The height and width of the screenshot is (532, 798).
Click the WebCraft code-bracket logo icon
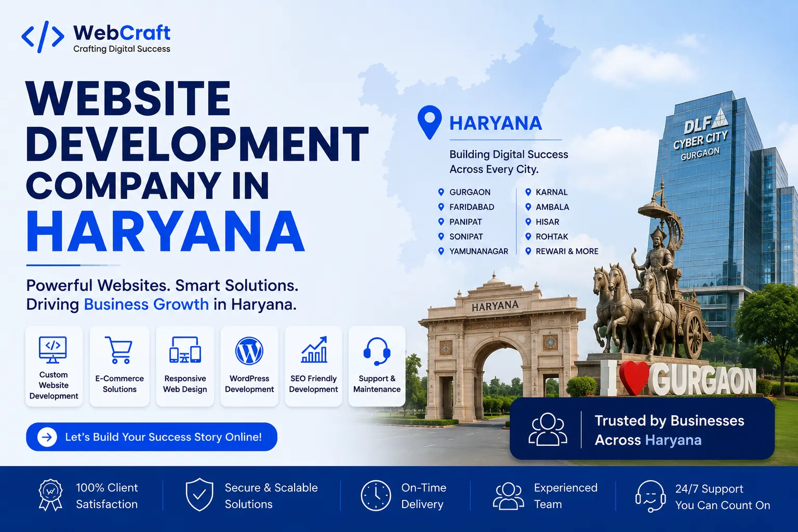[x=43, y=37]
